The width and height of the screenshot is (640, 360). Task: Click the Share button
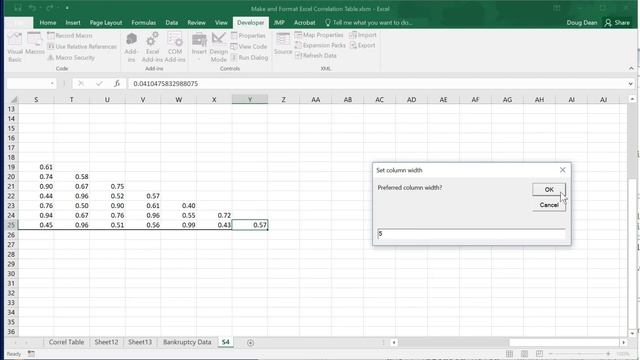pyautogui.click(x=617, y=23)
